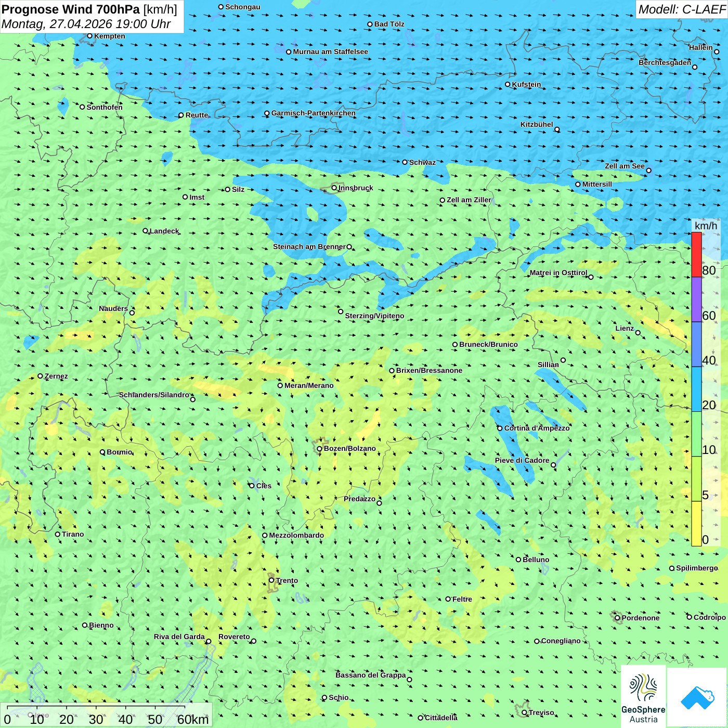Click the 'Bienno' label
728x728 pixels.
click(101, 625)
